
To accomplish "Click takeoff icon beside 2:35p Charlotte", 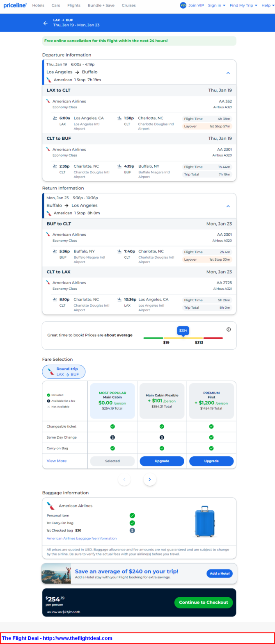I will pos(55,166).
